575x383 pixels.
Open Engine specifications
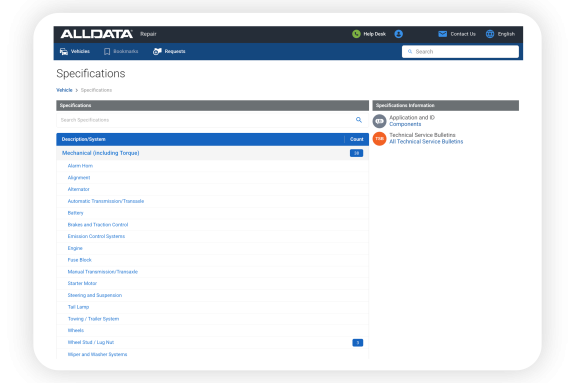(75, 248)
